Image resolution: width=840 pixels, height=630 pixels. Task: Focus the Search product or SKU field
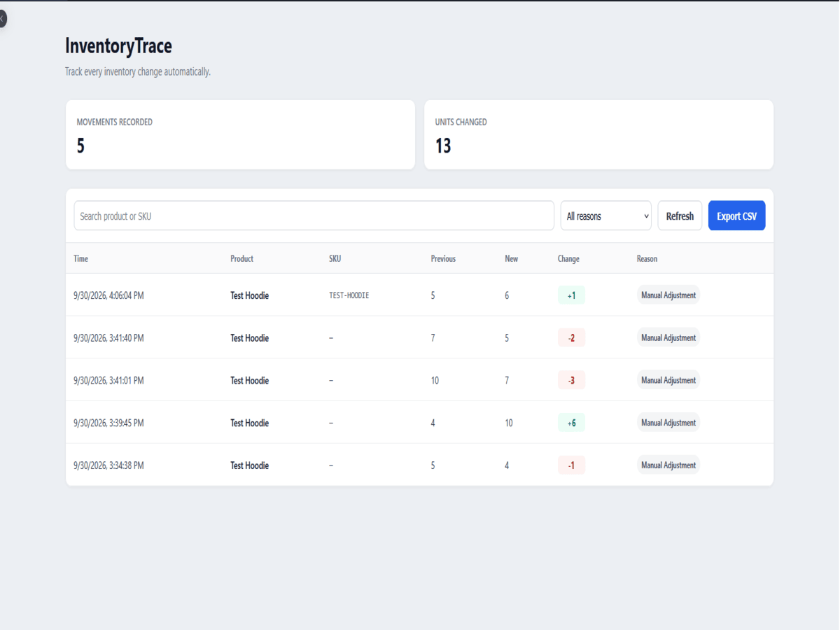(314, 216)
